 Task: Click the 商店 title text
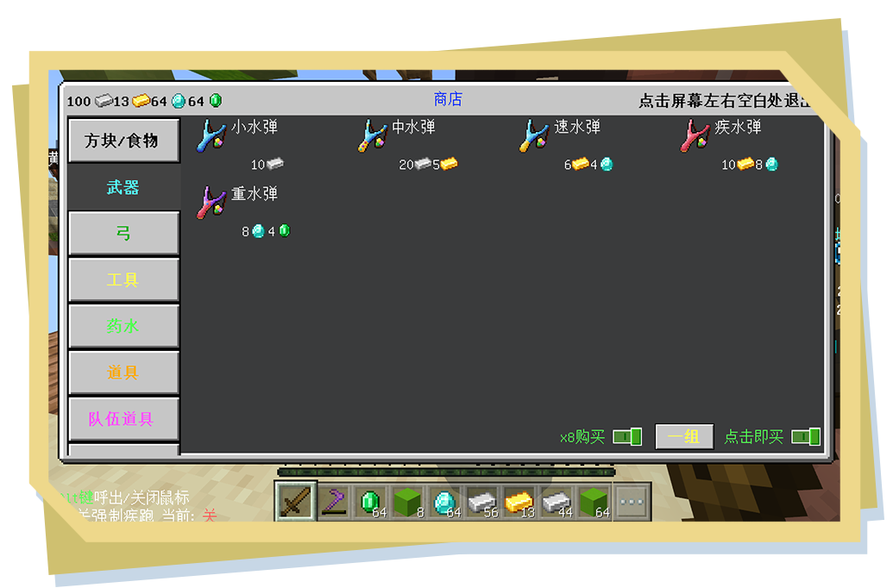coord(448,100)
